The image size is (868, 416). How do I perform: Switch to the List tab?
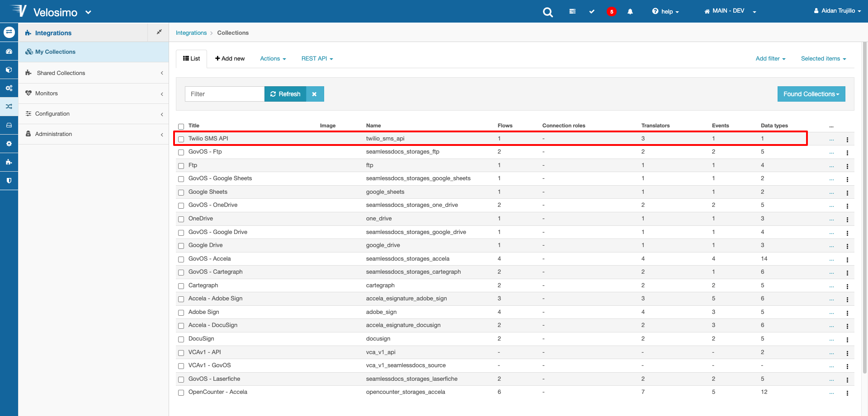(191, 59)
